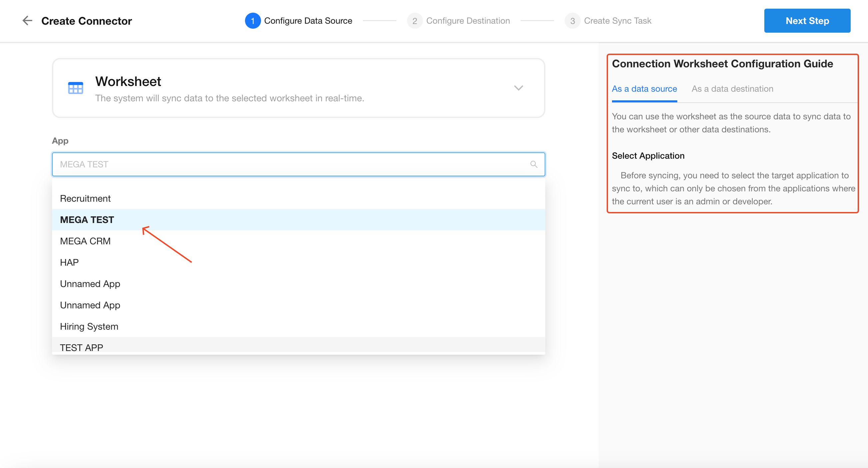Select TEST APP option
The image size is (868, 468).
coord(82,347)
